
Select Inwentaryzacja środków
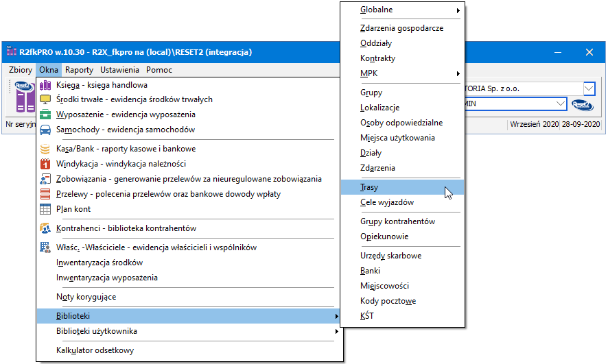click(190, 263)
